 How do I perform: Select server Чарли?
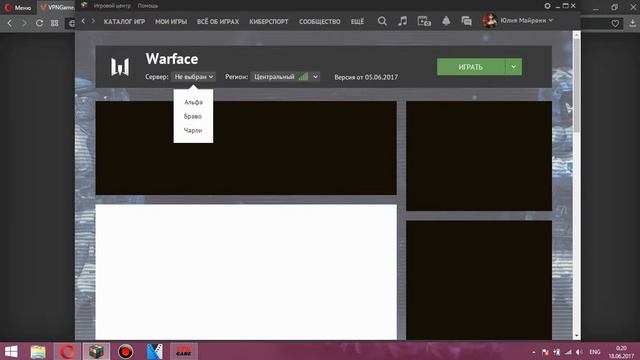pyautogui.click(x=193, y=130)
